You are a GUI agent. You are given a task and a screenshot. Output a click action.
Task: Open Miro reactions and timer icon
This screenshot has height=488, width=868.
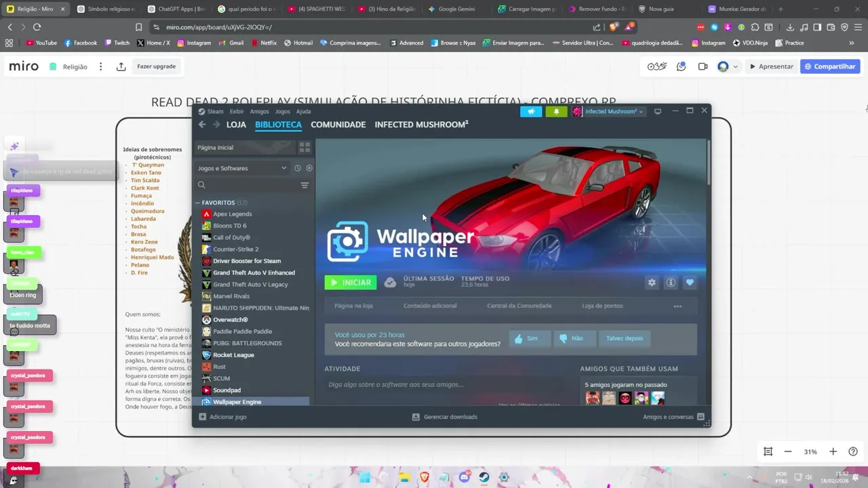pos(656,66)
